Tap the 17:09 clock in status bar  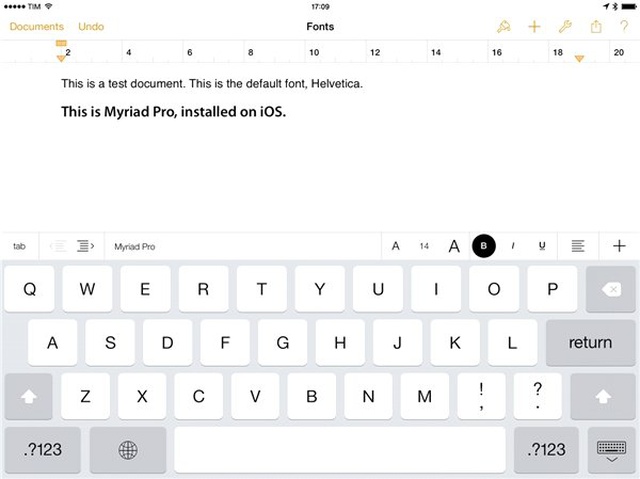(x=320, y=7)
